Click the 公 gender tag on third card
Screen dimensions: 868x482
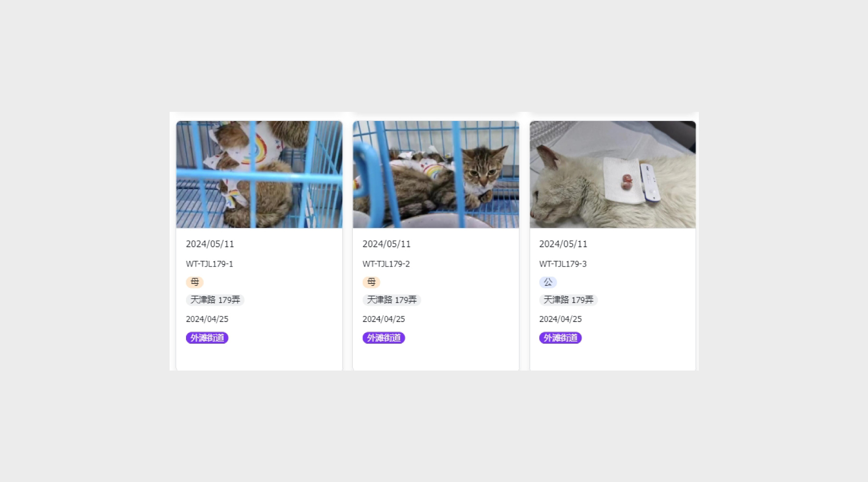pos(548,282)
